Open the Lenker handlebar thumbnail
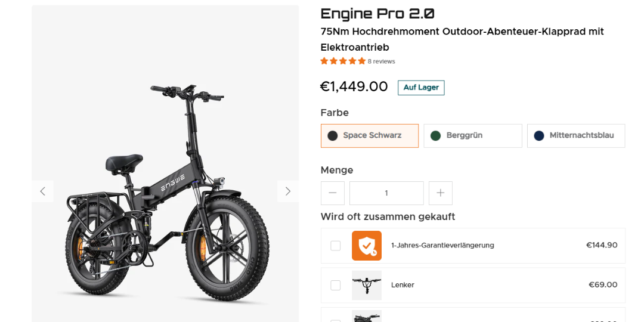The height and width of the screenshot is (322, 644). coord(367,285)
